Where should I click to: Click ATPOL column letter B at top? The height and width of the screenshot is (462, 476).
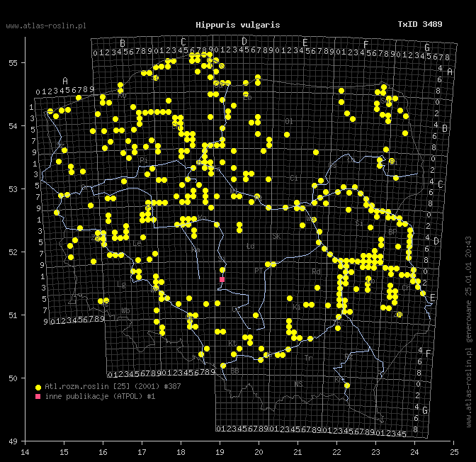pos(123,43)
